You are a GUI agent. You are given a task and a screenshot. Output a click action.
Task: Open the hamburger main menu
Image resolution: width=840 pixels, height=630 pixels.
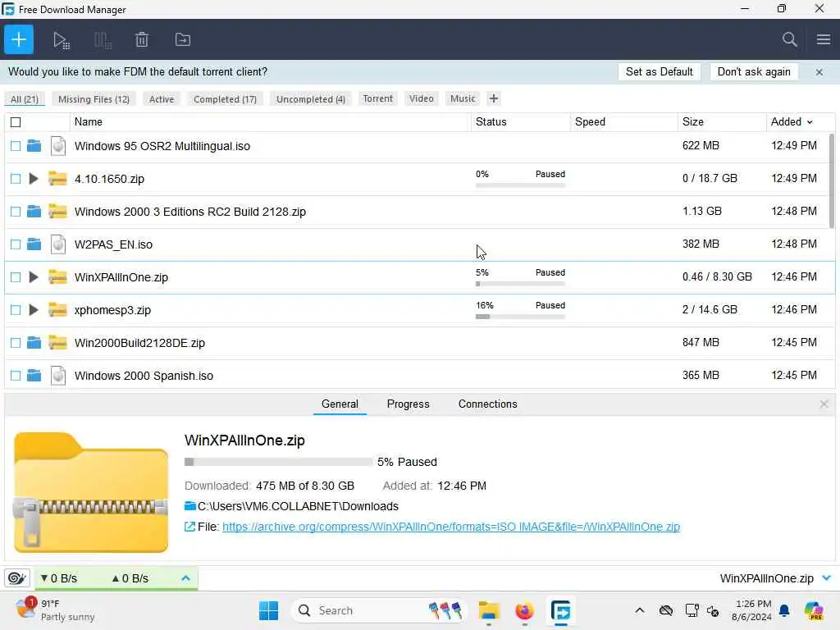pyautogui.click(x=824, y=39)
